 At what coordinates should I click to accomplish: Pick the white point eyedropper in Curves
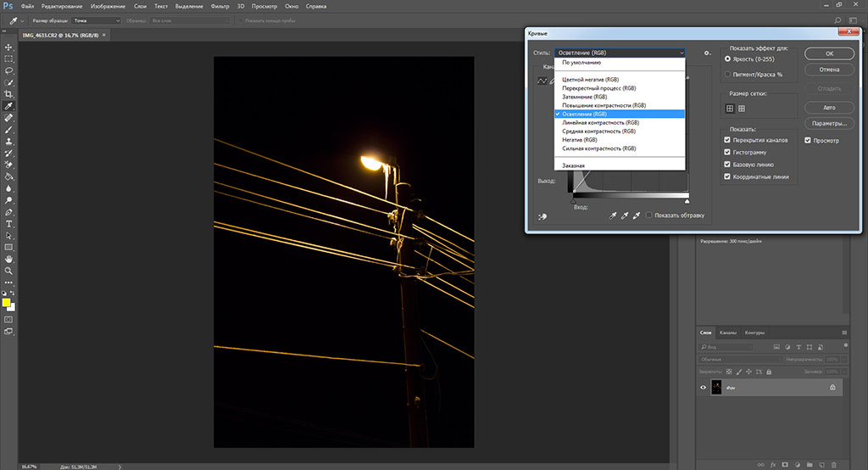coord(635,215)
